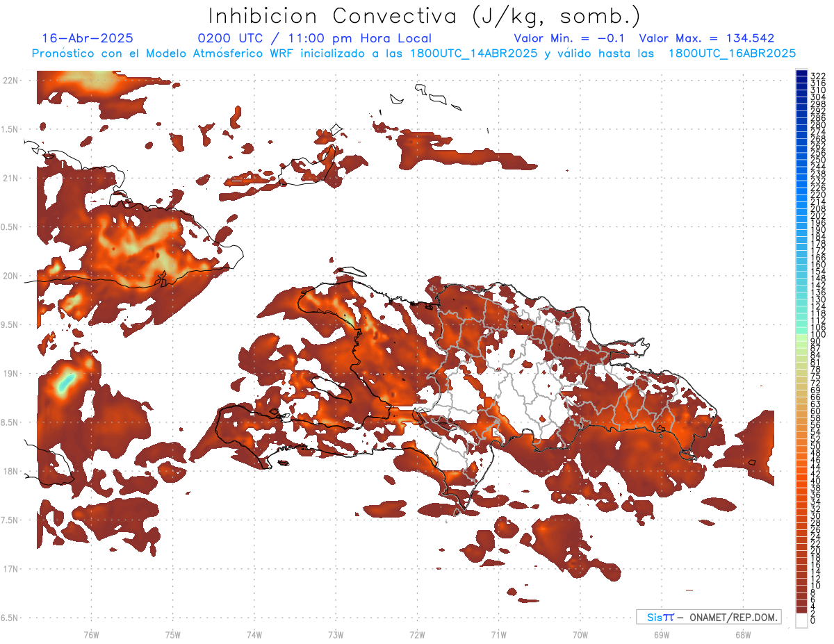Click the 'SisTT – ONAMET/REP.DOM.' credit box
Viewport: 834px width, 644px height.
[x=709, y=617]
